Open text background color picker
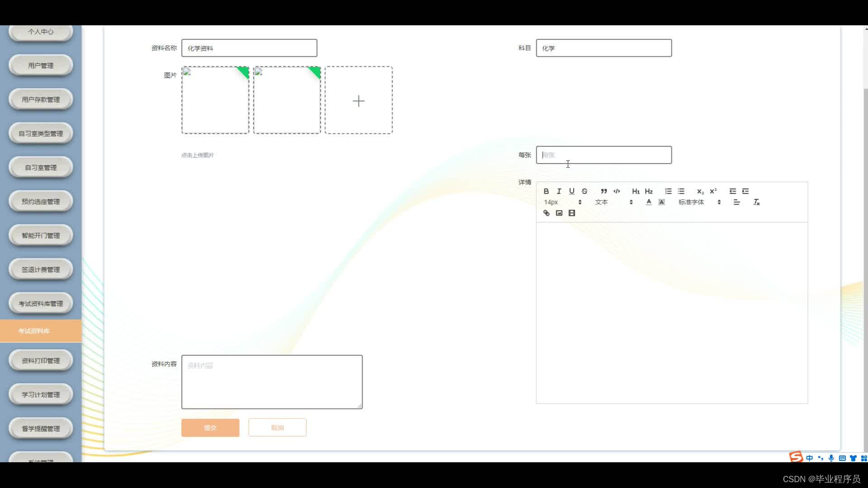 point(662,202)
